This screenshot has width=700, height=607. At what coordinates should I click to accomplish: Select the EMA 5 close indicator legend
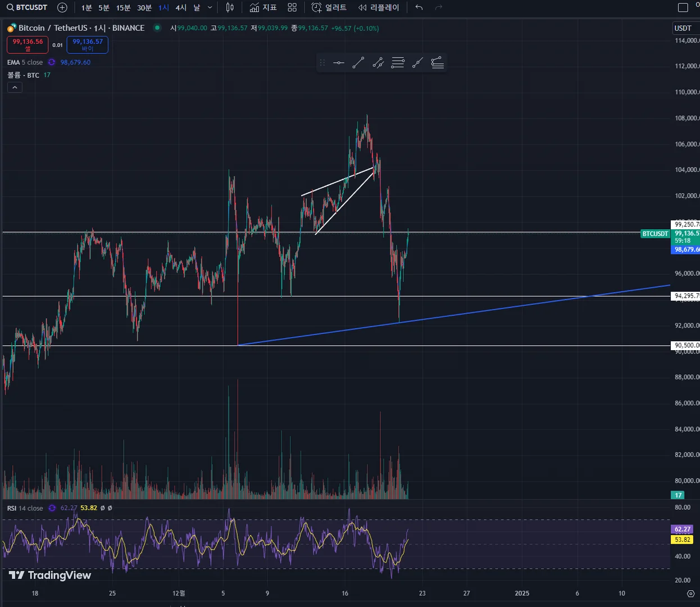(25, 62)
